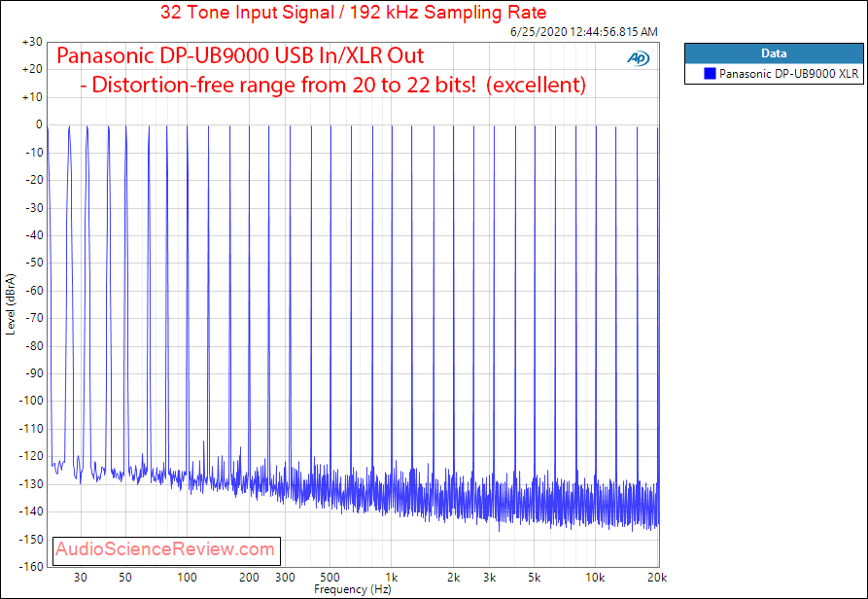868x599 pixels.
Task: Click the -110 level axis tick label
Action: [31, 429]
